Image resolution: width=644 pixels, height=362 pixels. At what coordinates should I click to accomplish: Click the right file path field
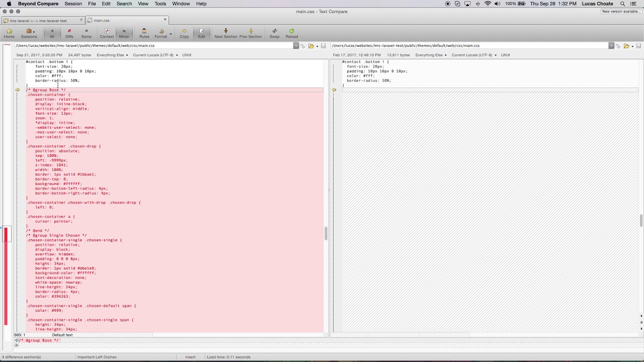click(x=469, y=45)
